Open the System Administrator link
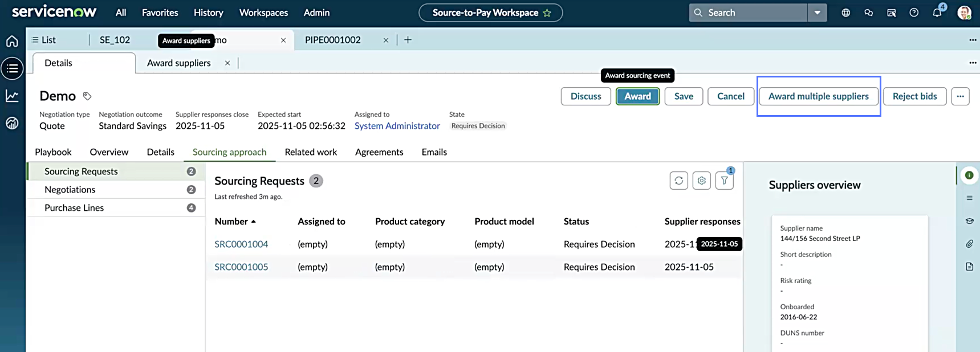 397,126
